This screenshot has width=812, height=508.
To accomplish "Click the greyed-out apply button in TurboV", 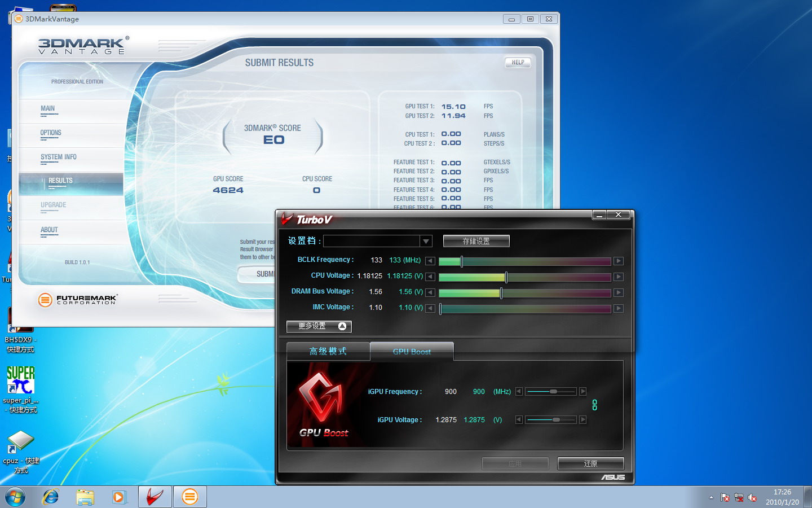I will coord(515,463).
